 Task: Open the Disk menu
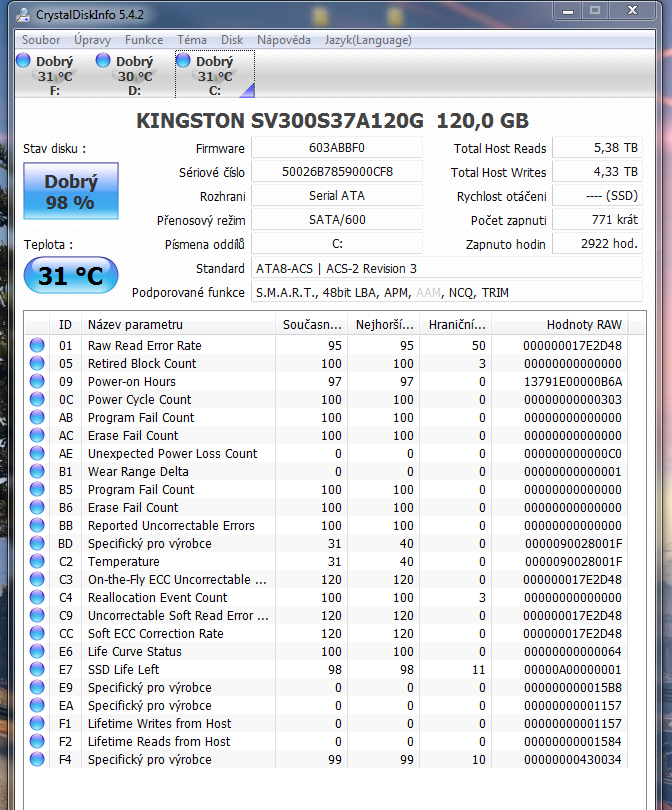point(232,40)
